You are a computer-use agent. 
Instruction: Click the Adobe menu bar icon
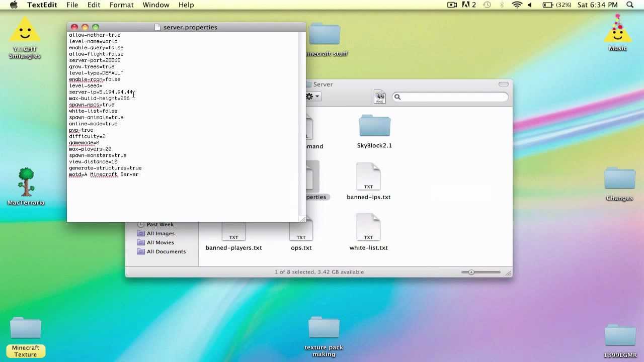pyautogui.click(x=468, y=5)
